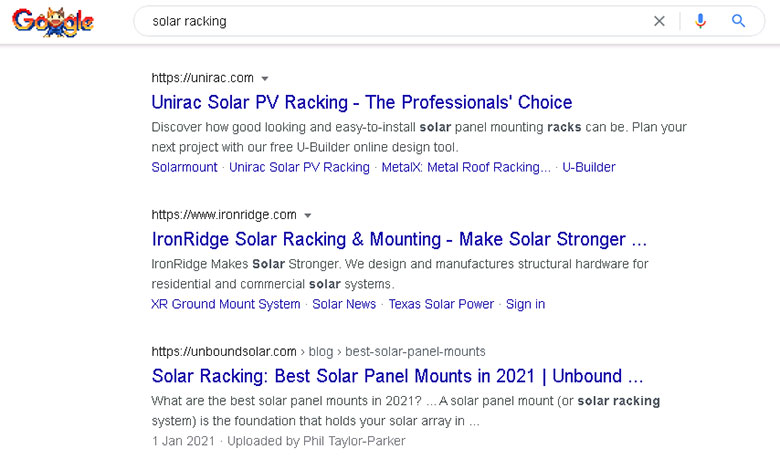
Task: Click the blue magnifying glass search icon
Action: [739, 21]
